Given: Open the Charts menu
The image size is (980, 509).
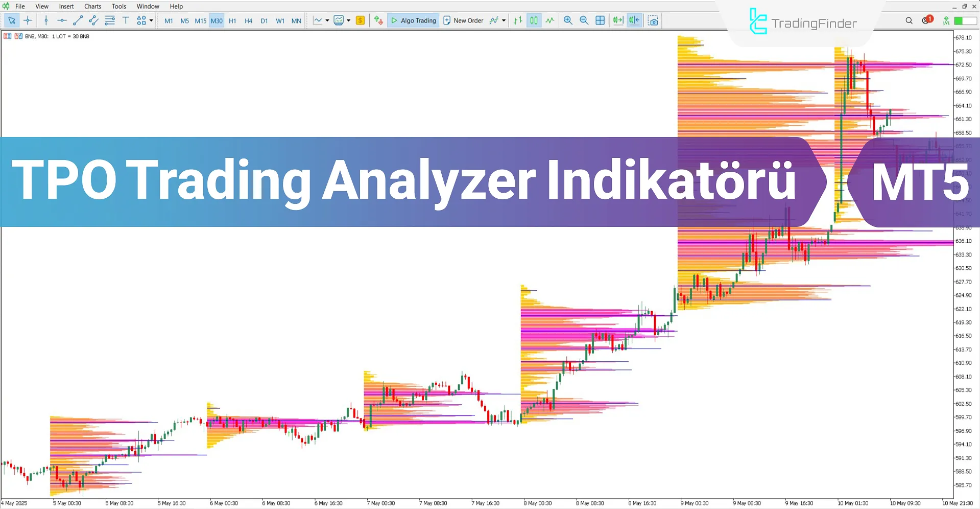Looking at the screenshot, I should coord(92,6).
